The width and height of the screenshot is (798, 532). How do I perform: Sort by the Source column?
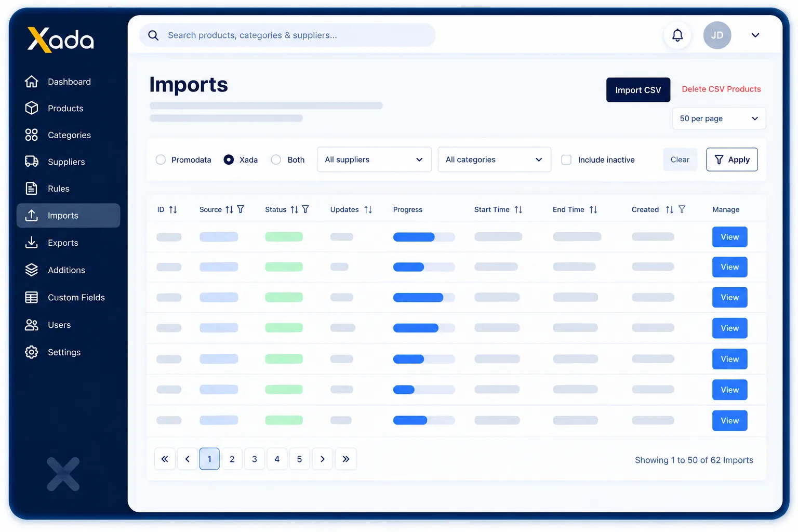[x=229, y=209]
